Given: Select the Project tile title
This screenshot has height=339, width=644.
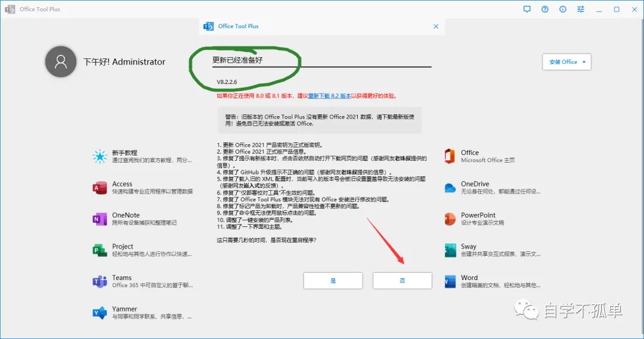Looking at the screenshot, I should [x=122, y=246].
